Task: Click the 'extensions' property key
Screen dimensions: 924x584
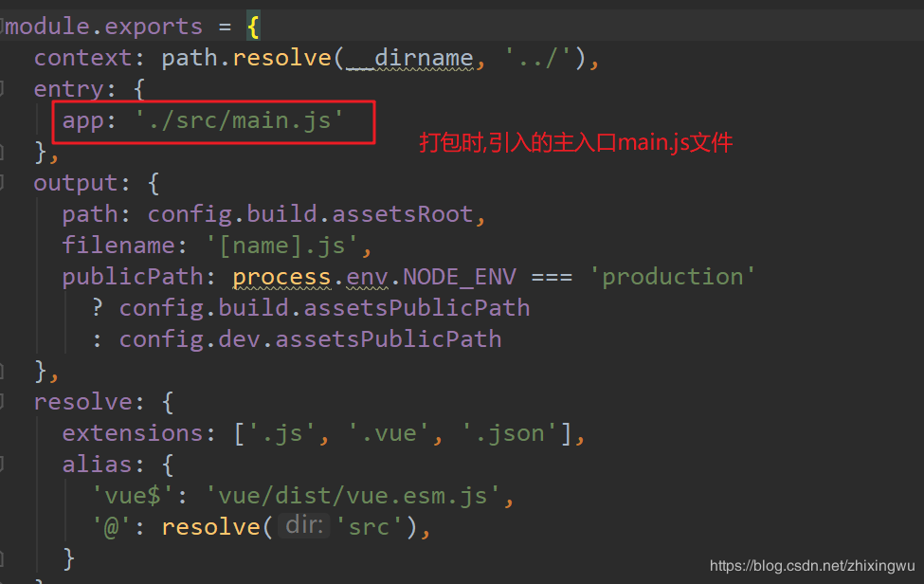Action: [133, 433]
